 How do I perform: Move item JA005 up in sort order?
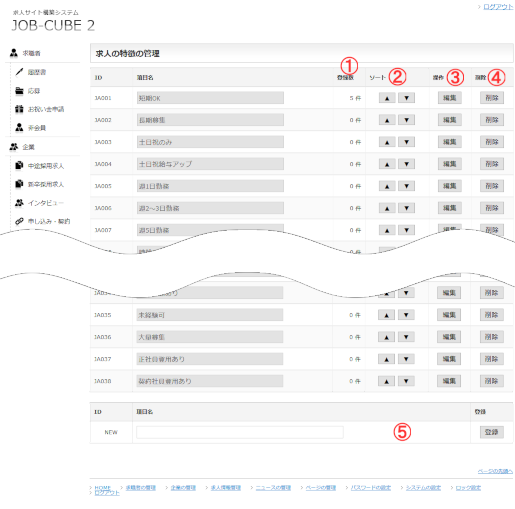coord(387,186)
